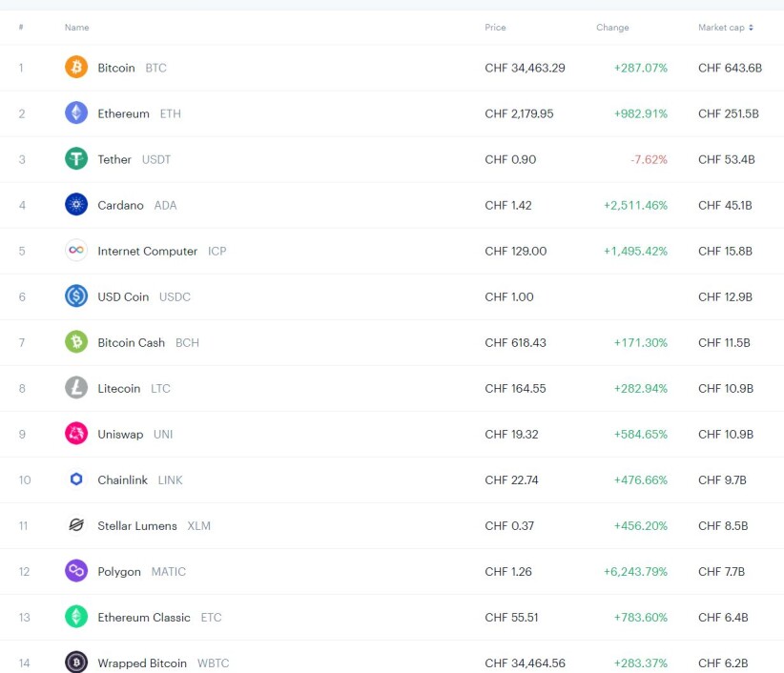The image size is (784, 673).
Task: Open the Internet Computer name link
Action: click(x=148, y=252)
